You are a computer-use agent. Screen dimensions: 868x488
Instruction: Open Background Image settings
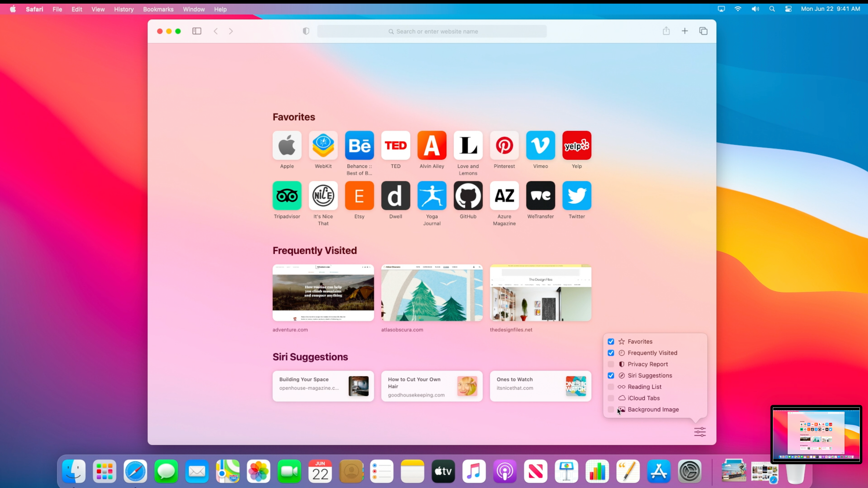point(653,409)
